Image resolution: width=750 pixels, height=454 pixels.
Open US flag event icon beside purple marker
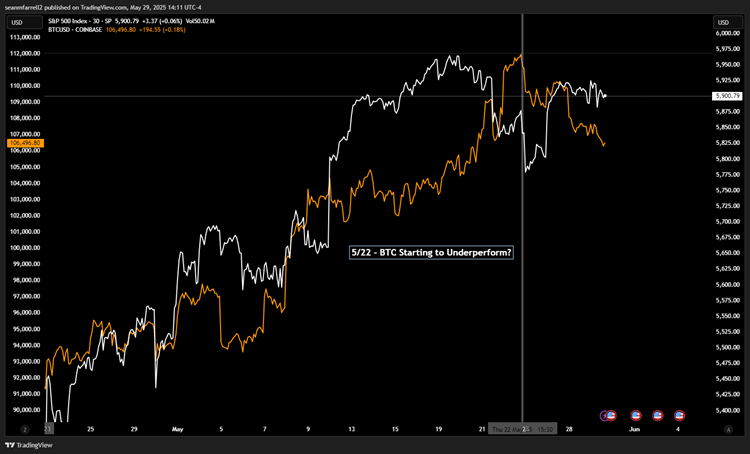pyautogui.click(x=611, y=415)
